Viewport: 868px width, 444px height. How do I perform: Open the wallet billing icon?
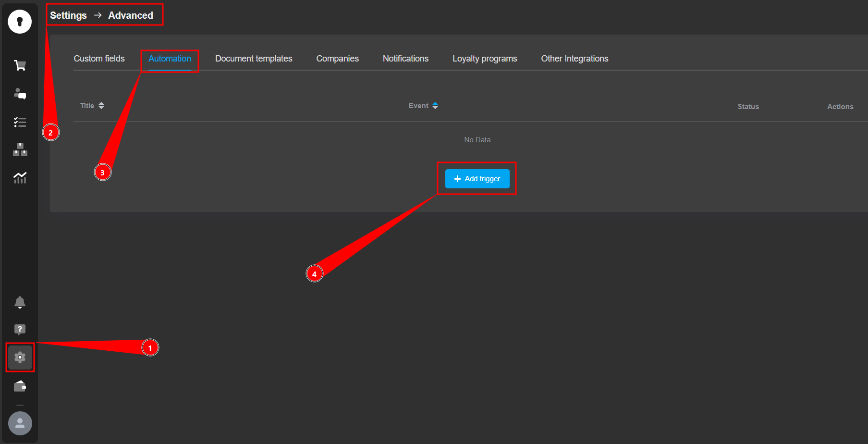20,386
